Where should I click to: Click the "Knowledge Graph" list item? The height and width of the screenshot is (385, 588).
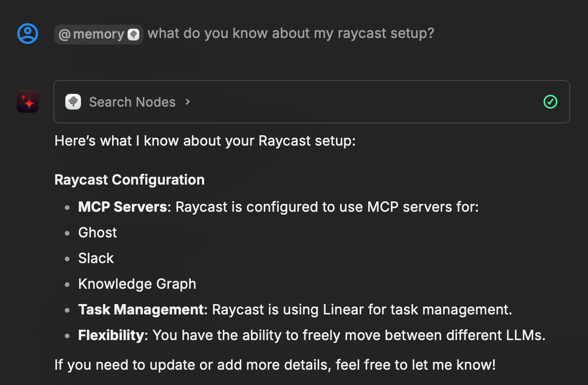click(137, 284)
